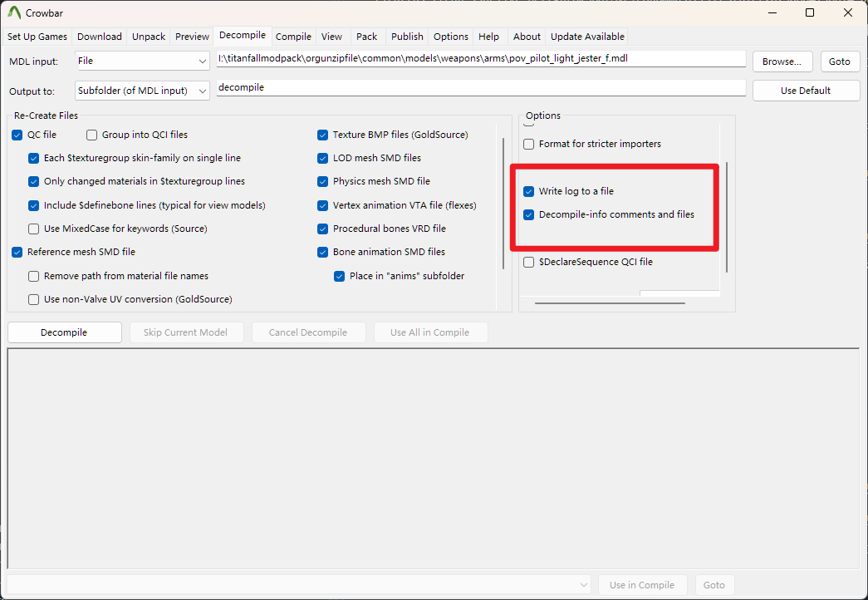Screen dimensions: 868x600
Task: Open the Pack tab
Action: pos(366,37)
